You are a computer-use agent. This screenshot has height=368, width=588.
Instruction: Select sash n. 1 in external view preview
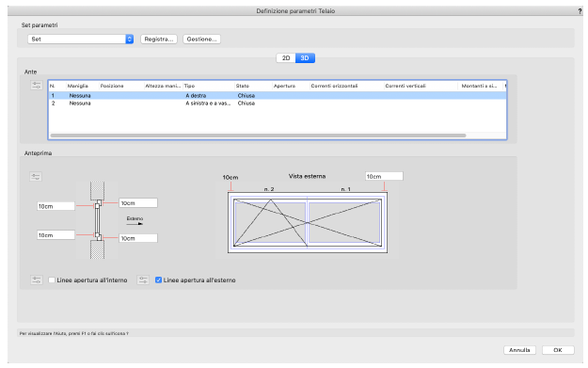[x=344, y=223]
